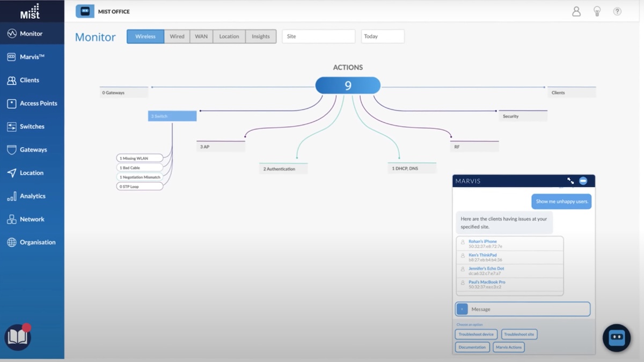
Task: Click the 'Show me unhappy users.' message
Action: coord(562,202)
